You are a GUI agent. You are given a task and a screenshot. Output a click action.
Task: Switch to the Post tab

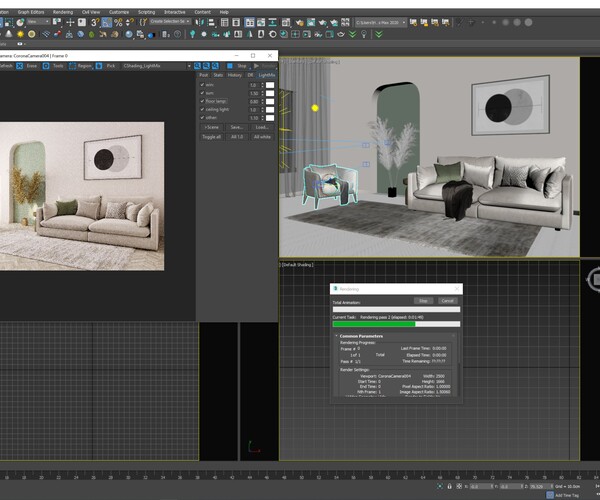coord(204,75)
